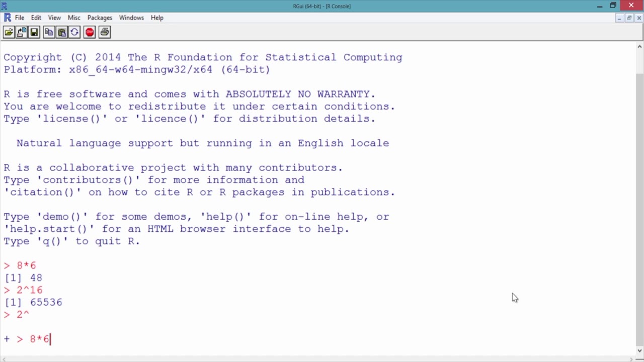
Task: Click the command text '2^16'
Action: pos(29,290)
